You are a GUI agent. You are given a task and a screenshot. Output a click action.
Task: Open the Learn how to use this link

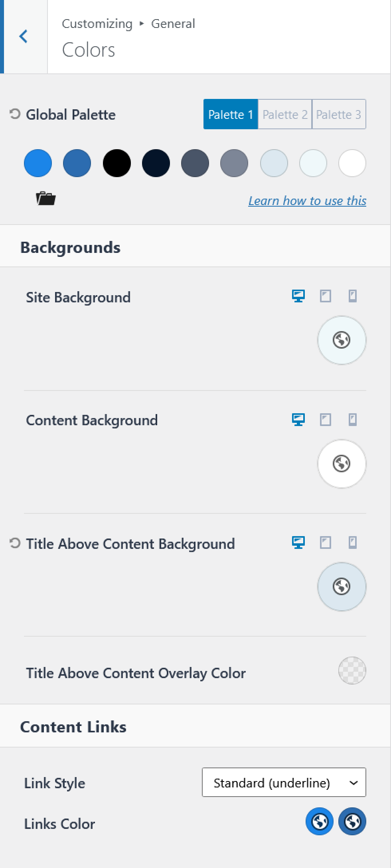tap(307, 201)
